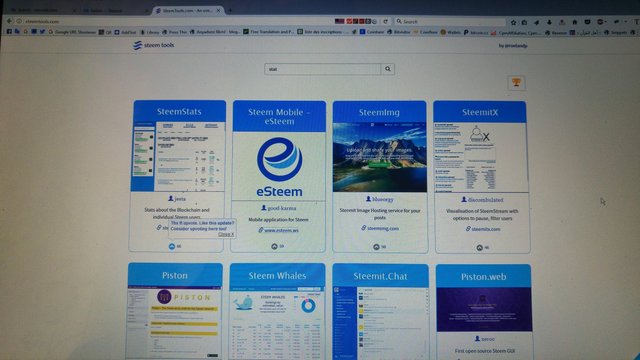Focus the browser toolbar Search box
Image resolution: width=640 pixels, height=360 pixels.
(450, 22)
